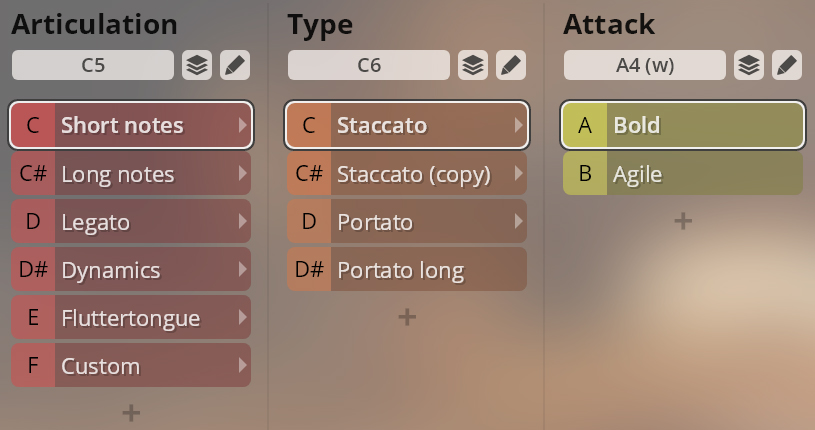Image resolution: width=815 pixels, height=430 pixels.
Task: Click the C5 key field under Articulation
Action: coord(93,66)
